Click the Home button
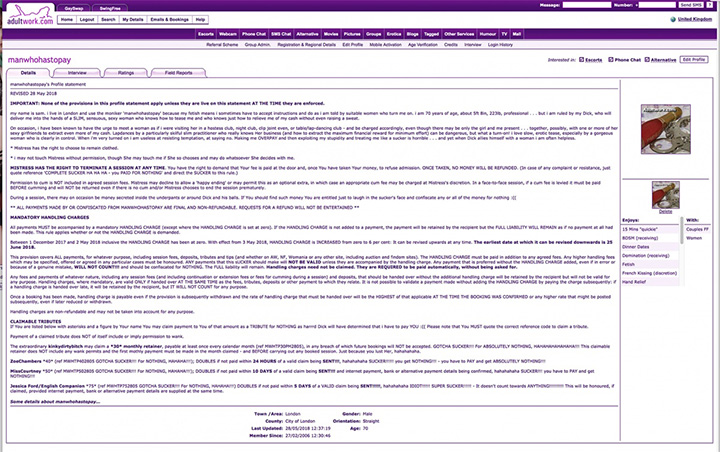This screenshot has height=452, width=720. tap(67, 20)
